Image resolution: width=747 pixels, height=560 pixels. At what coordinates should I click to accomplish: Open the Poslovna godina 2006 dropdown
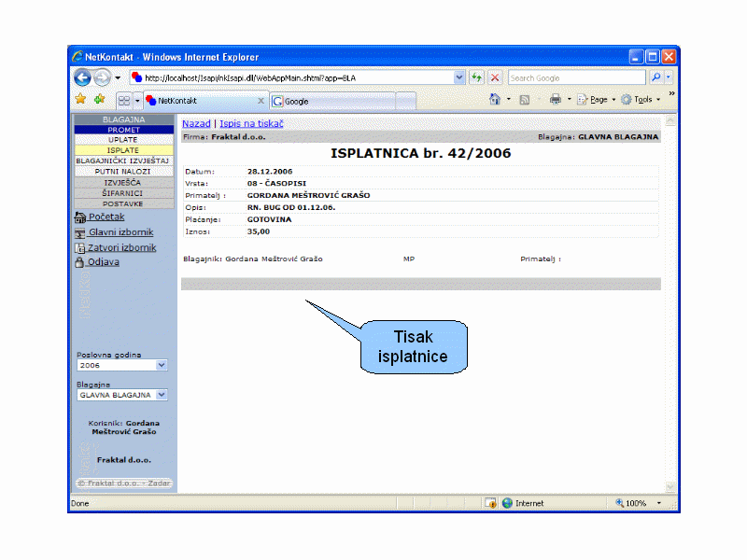[122, 365]
